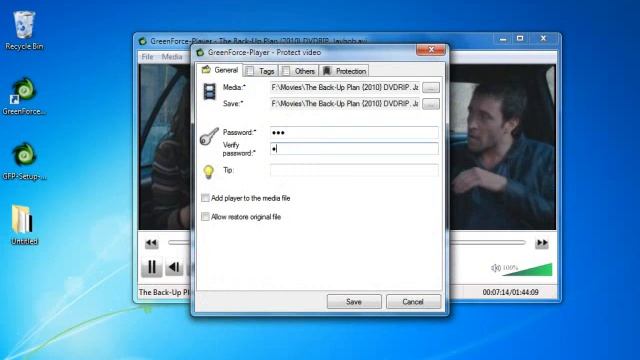
Task: Click the previous frame button beside pause
Action: pyautogui.click(x=174, y=267)
